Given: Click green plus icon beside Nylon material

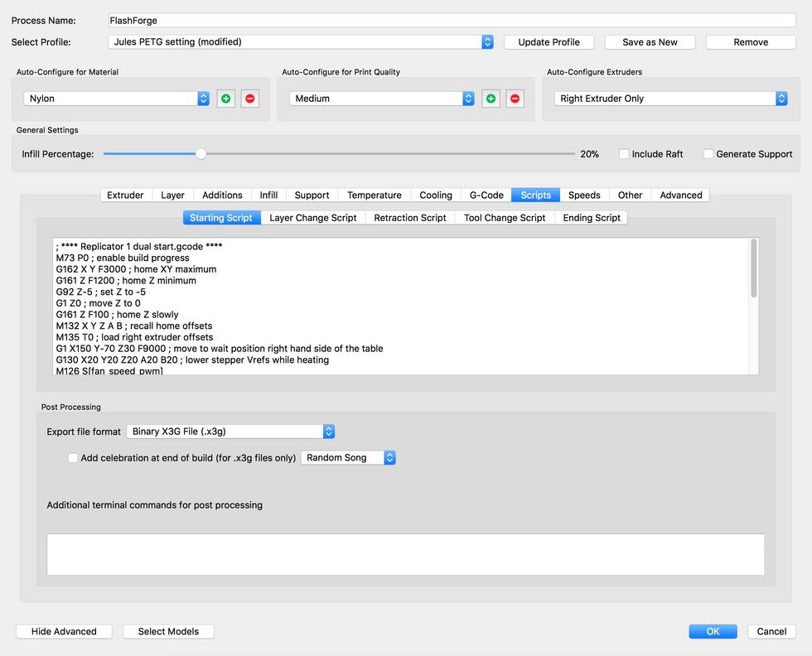Looking at the screenshot, I should click(x=225, y=99).
